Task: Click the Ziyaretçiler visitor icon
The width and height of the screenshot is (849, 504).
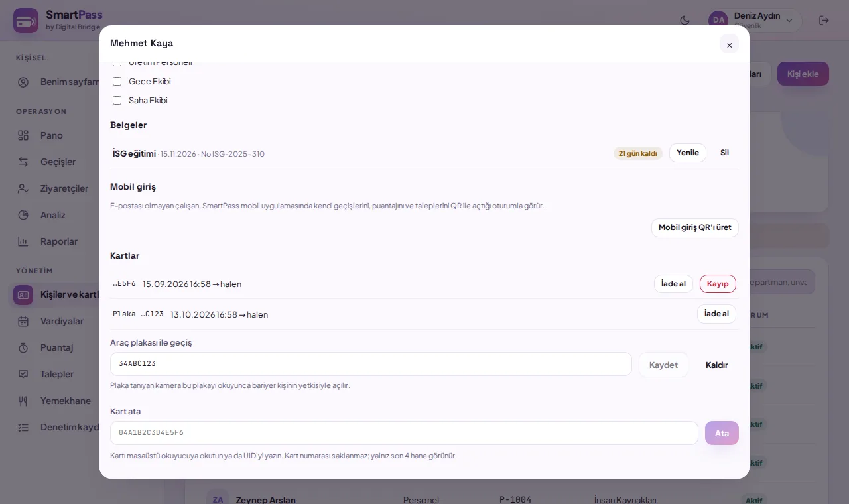Action: tap(23, 188)
